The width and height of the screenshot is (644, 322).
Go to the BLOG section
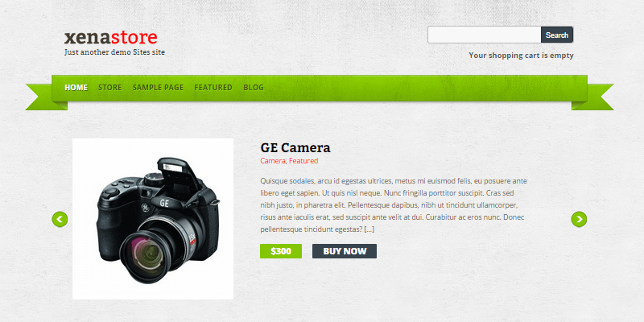pyautogui.click(x=254, y=88)
